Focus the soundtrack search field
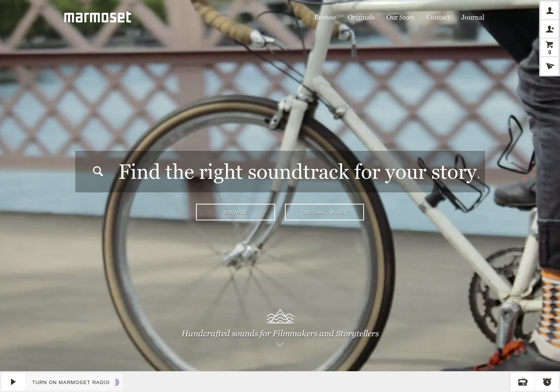The width and height of the screenshot is (560, 392). (x=280, y=172)
